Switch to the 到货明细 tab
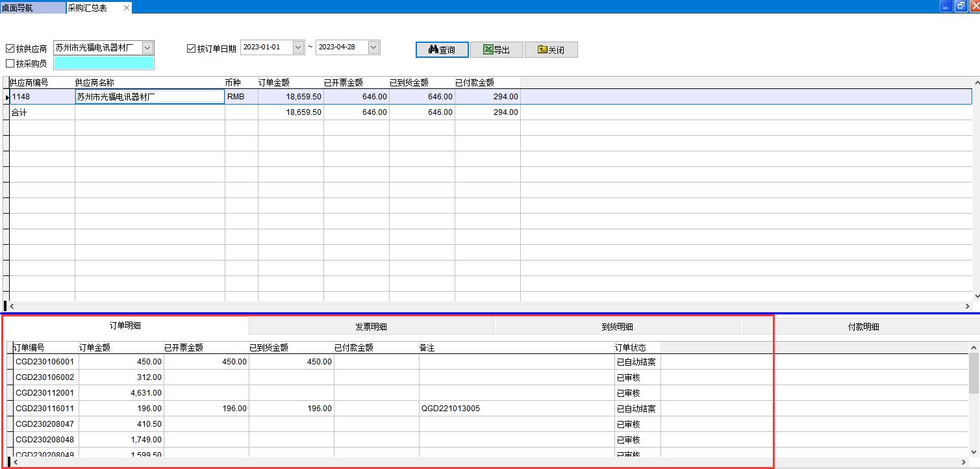This screenshot has width=980, height=469. [617, 327]
